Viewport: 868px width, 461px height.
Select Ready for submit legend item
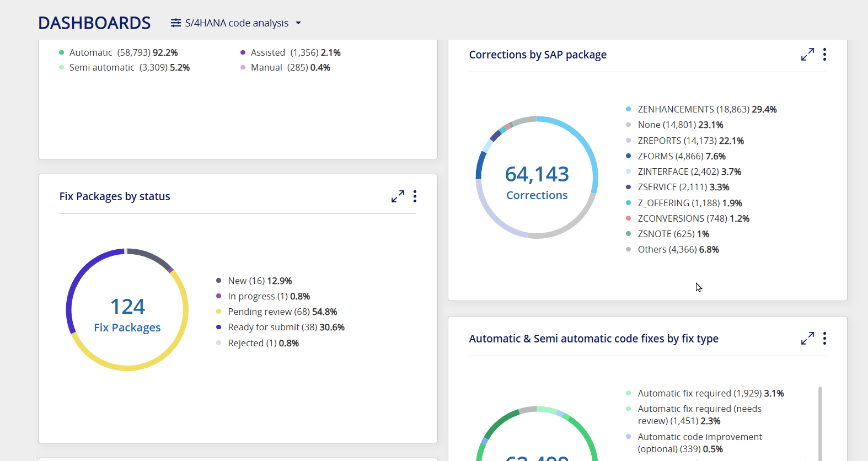coord(281,327)
